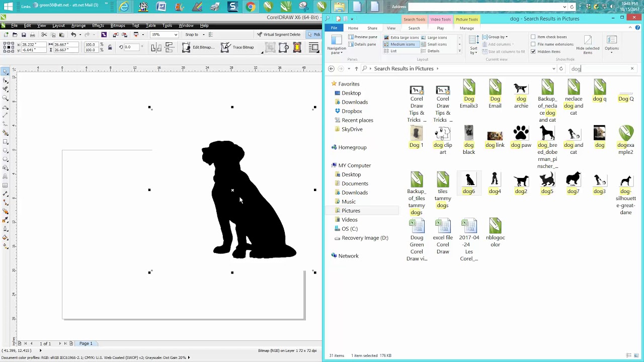The image size is (644, 362).
Task: Choose the List layout option
Action: 390,51
